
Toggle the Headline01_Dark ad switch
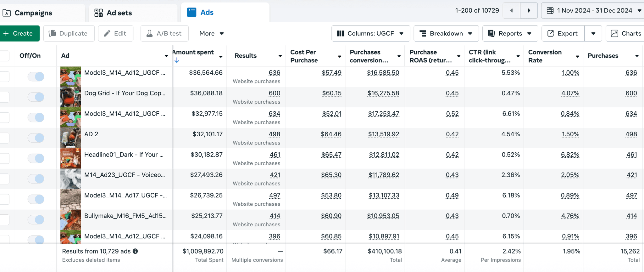pos(36,158)
